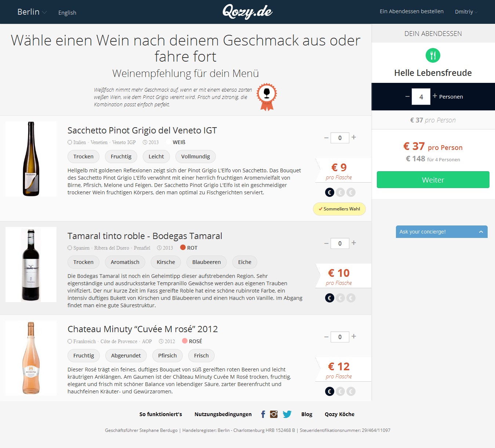
Task: Select the Abgerundet tag
Action: pyautogui.click(x=126, y=356)
